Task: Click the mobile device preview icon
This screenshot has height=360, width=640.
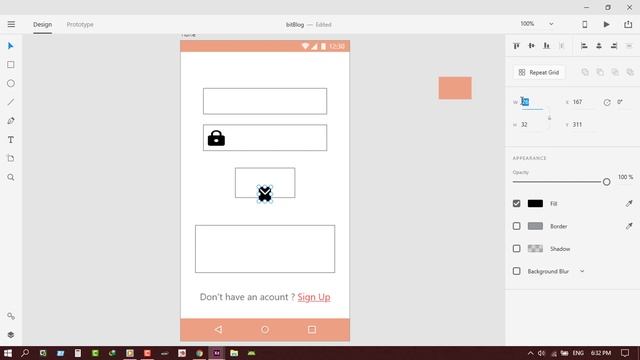Action: pyautogui.click(x=584, y=24)
